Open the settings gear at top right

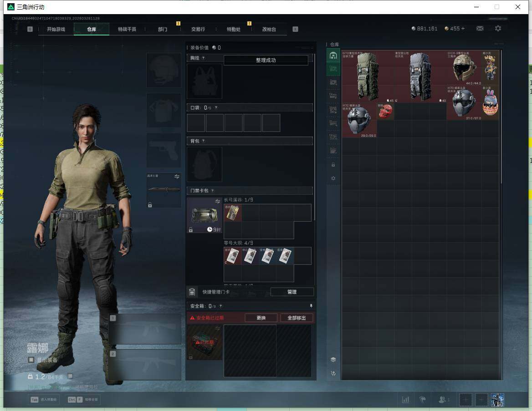click(498, 29)
